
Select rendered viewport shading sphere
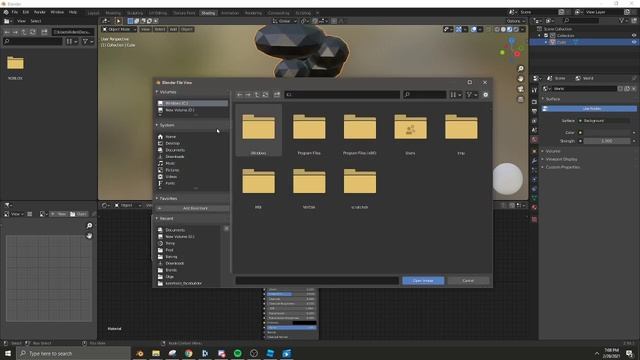516,29
